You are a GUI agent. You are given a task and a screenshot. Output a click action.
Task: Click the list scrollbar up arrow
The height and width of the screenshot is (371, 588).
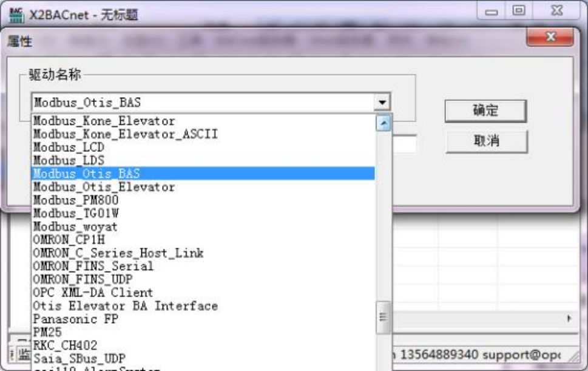click(x=384, y=123)
